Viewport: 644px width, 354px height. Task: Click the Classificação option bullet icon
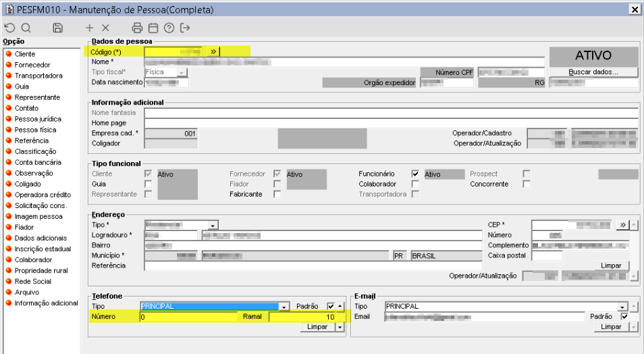(9, 151)
